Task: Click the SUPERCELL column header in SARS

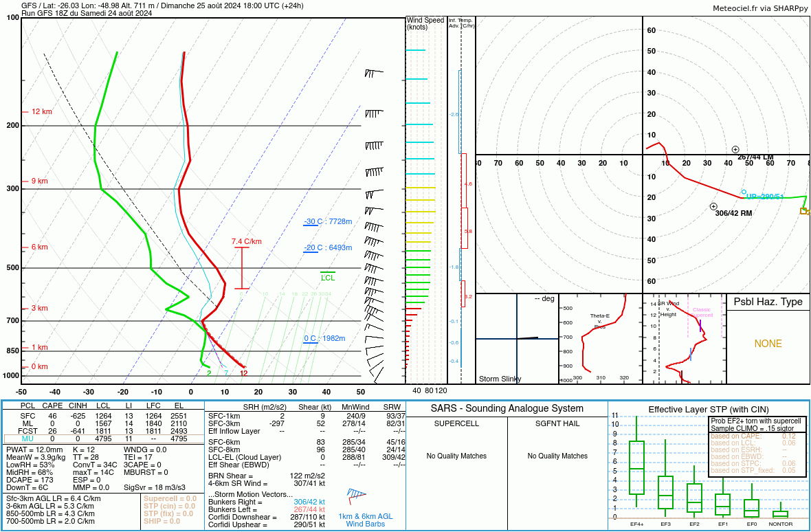Action: pyautogui.click(x=456, y=423)
